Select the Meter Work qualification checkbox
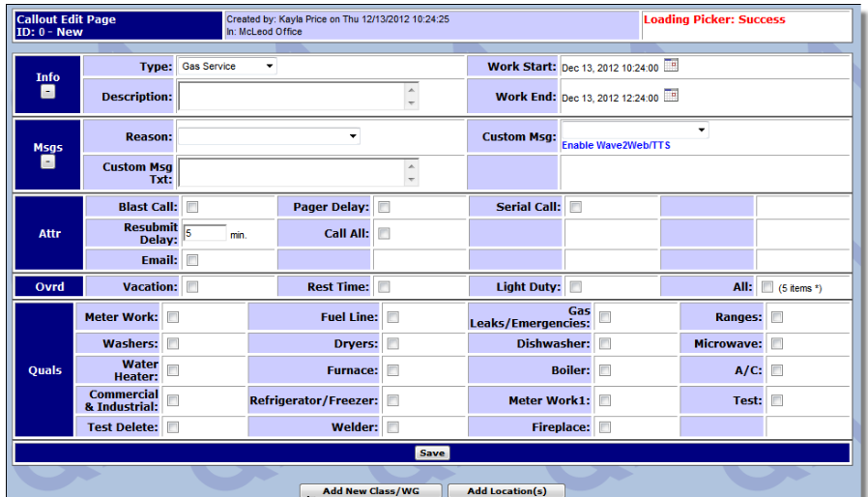 pos(173,317)
